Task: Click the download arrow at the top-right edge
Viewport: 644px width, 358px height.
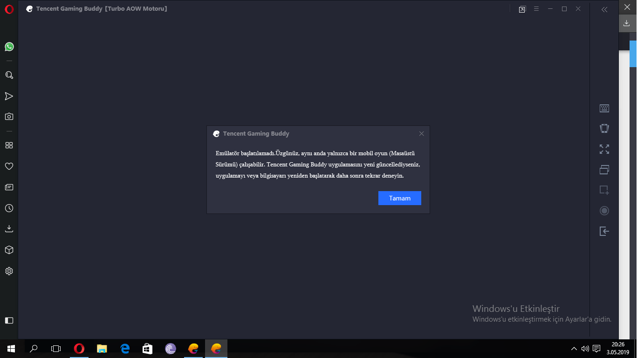Action: pyautogui.click(x=627, y=23)
